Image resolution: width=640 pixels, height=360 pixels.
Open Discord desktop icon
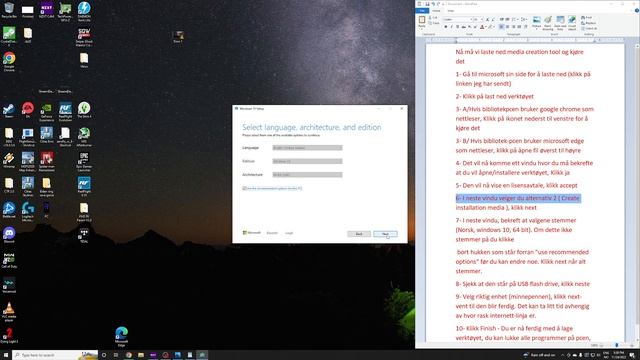[9, 235]
